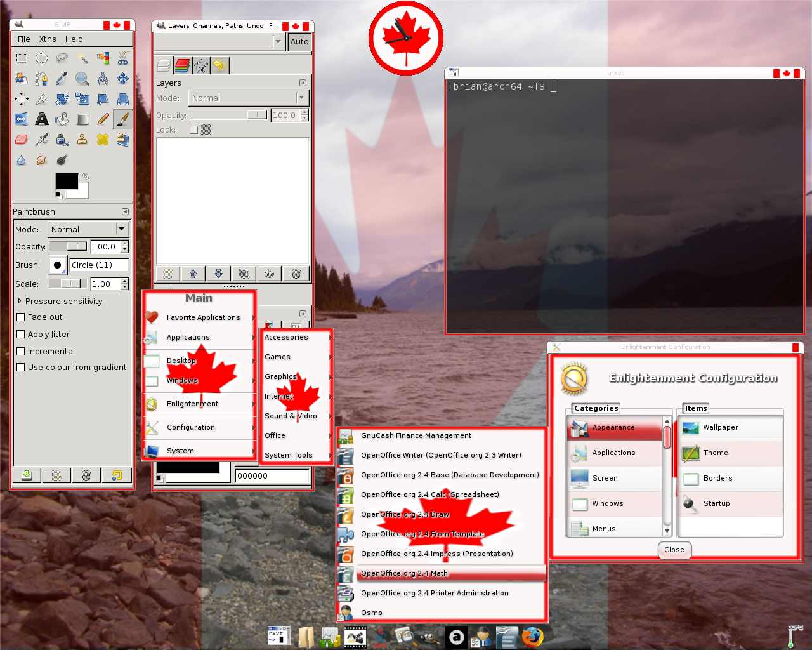812x650 pixels.
Task: Select the Screen category
Action: (x=615, y=479)
